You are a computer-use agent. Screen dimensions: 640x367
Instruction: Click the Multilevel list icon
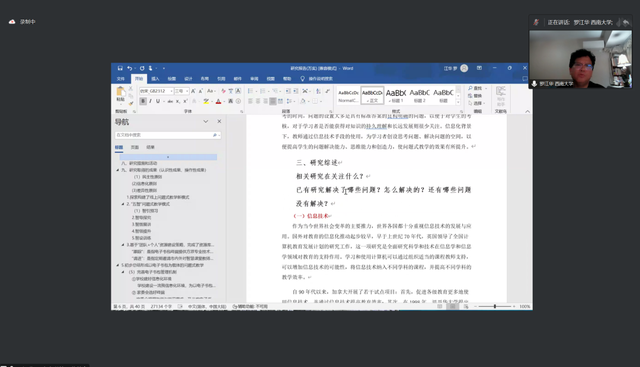(275, 91)
